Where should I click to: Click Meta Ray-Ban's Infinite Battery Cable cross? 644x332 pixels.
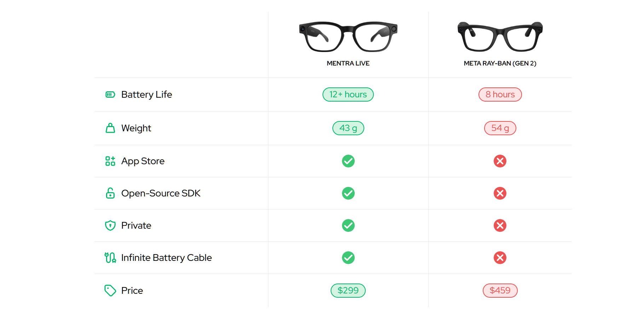coord(500,258)
